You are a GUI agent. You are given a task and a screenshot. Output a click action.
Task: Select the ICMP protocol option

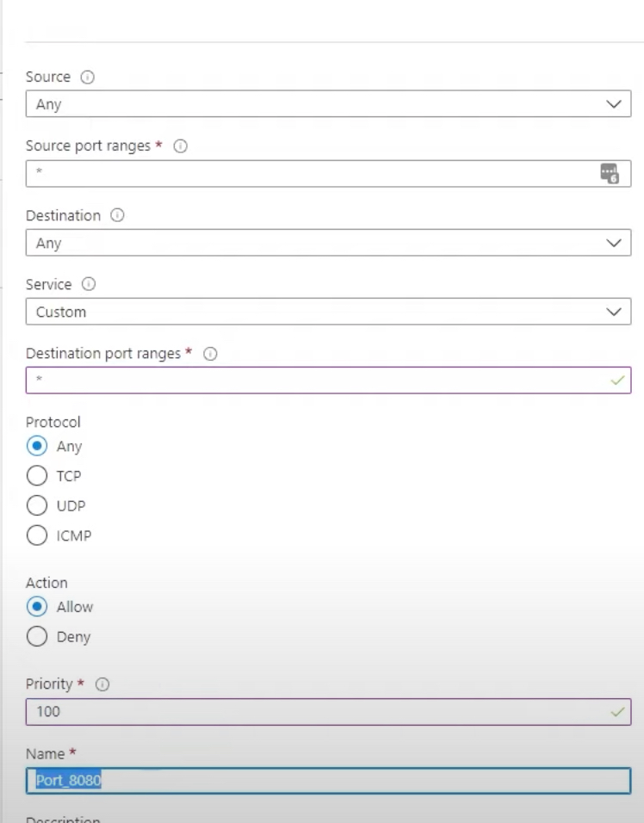point(37,535)
